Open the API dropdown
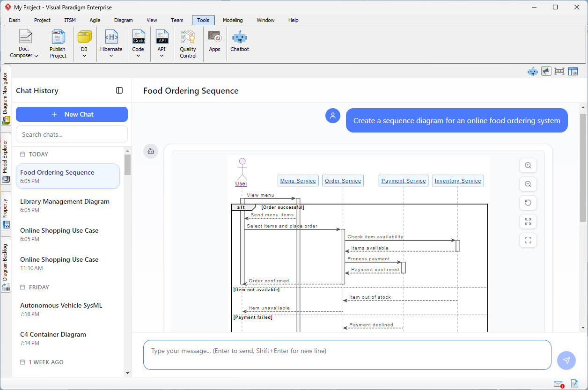Screen dimensions: 588x390 (162, 42)
